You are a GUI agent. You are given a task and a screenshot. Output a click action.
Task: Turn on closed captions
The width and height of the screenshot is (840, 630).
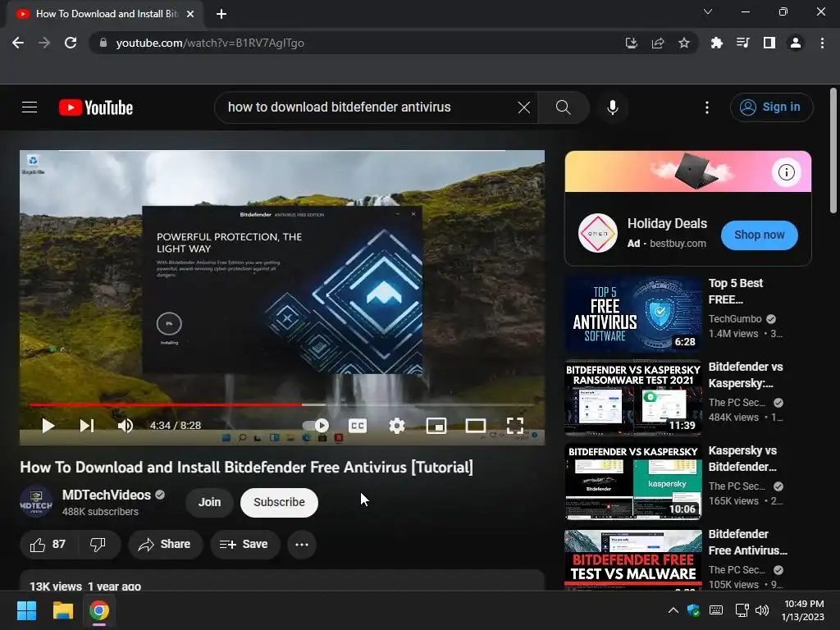[x=358, y=426]
